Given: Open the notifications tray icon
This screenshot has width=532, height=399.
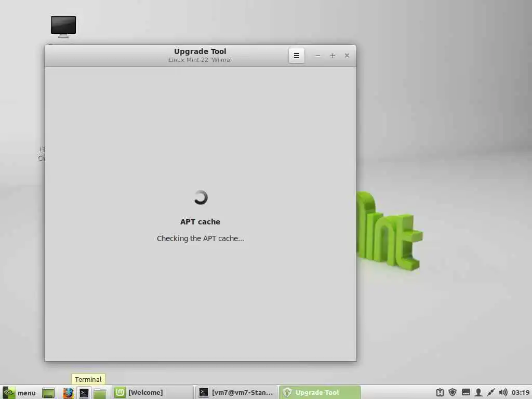Looking at the screenshot, I should pos(440,393).
